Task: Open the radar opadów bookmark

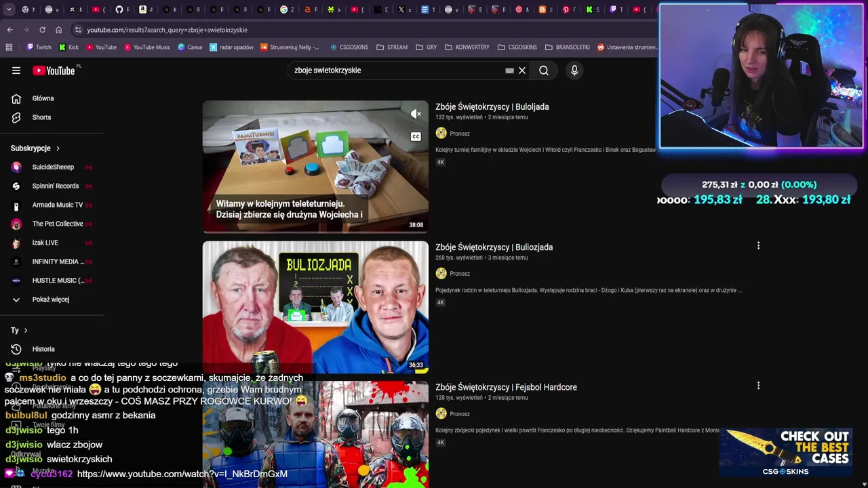Action: point(231,47)
